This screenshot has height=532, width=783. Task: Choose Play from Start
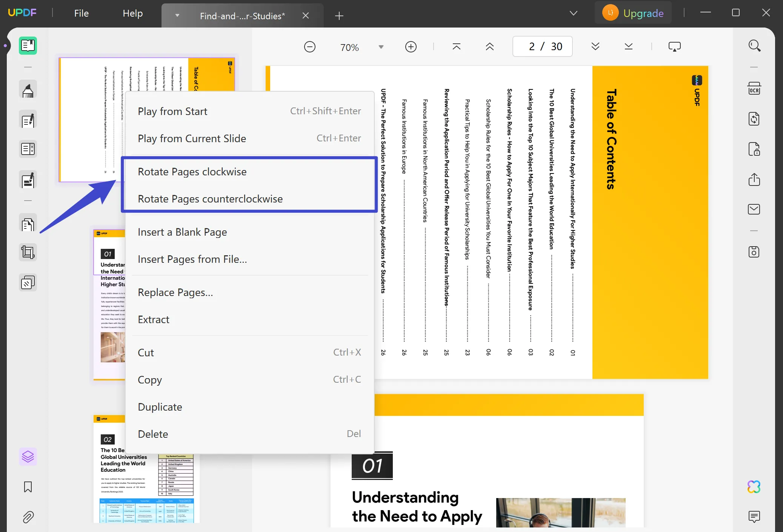pos(250,111)
